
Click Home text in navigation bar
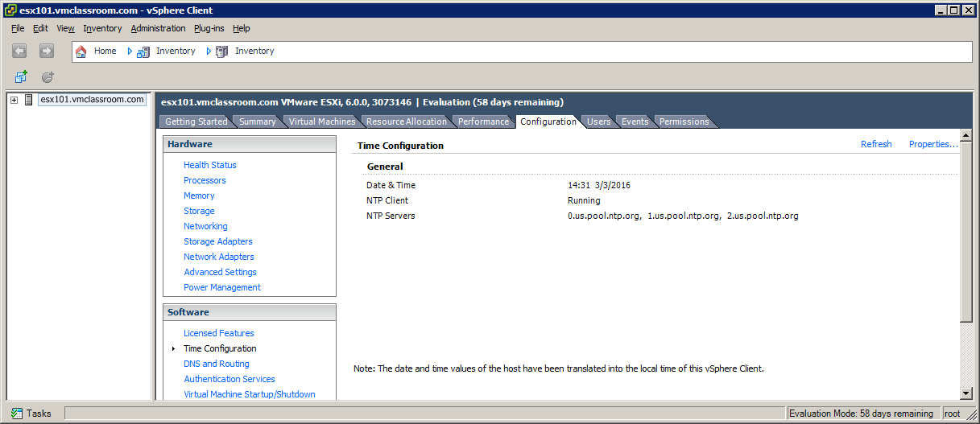click(105, 51)
